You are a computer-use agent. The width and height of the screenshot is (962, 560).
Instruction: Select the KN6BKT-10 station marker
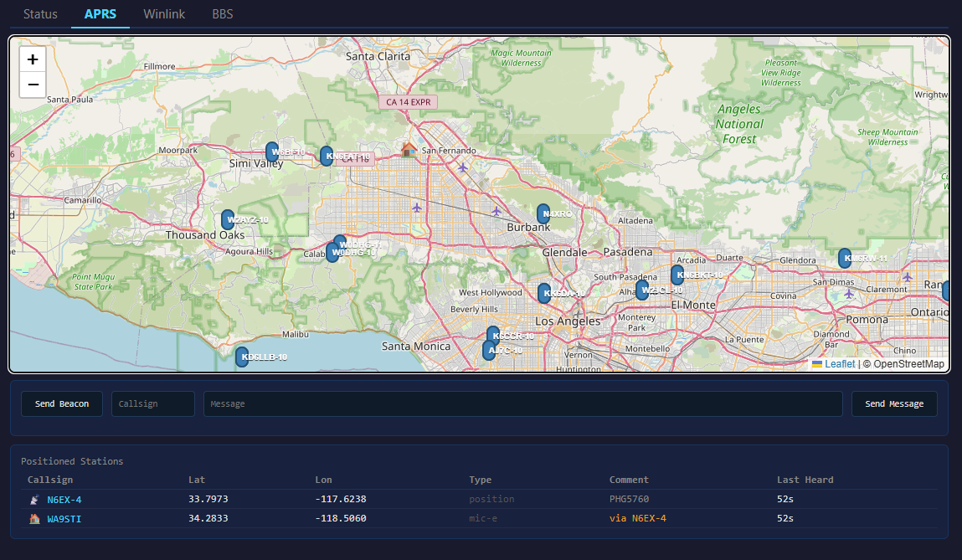point(677,275)
